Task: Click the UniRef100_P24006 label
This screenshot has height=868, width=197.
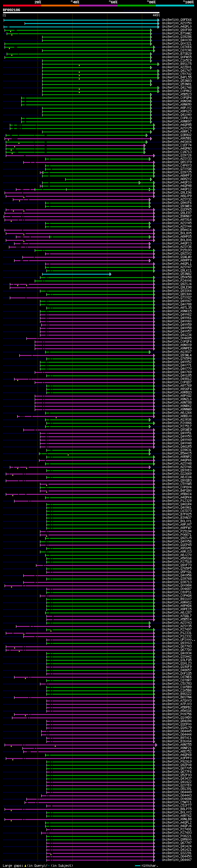Action: tap(176, 281)
